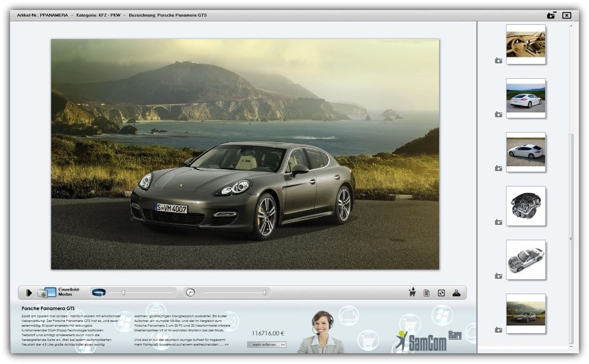
Task: Select the car interior thumbnail
Action: click(x=526, y=44)
